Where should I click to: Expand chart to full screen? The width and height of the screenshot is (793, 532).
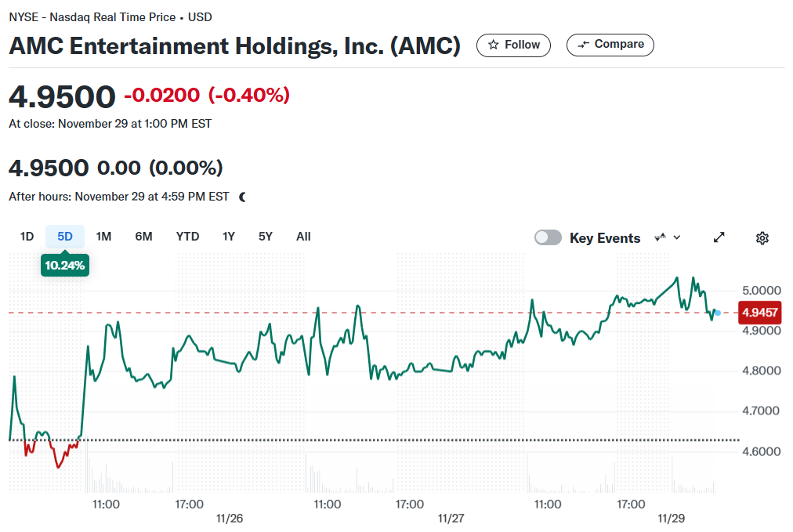click(719, 237)
